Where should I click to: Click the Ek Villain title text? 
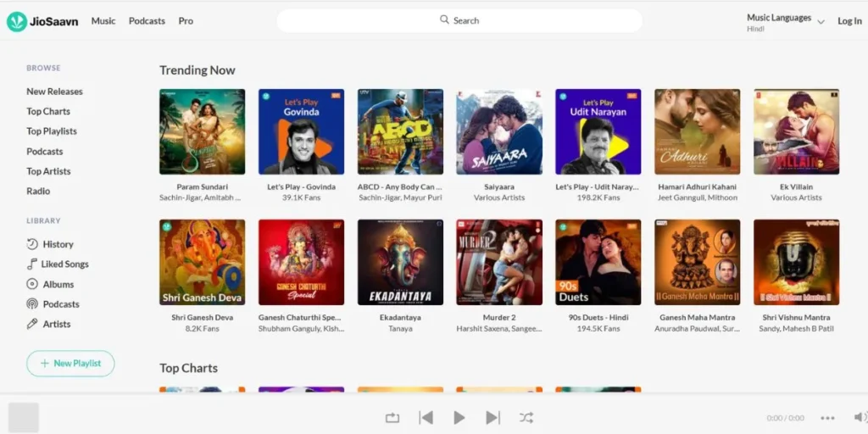pos(796,187)
